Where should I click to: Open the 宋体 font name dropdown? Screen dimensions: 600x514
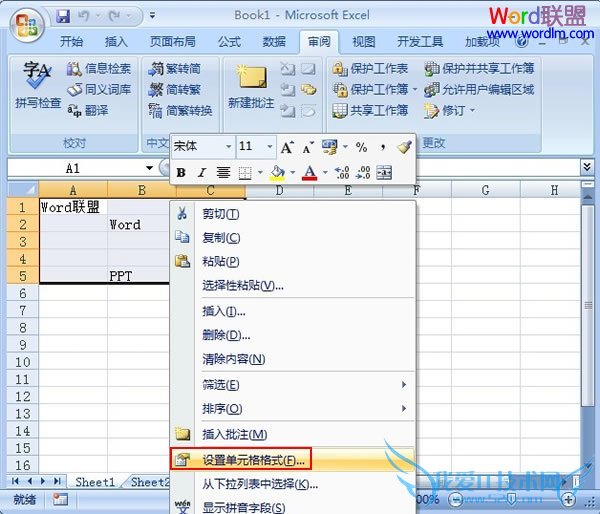tap(228, 147)
